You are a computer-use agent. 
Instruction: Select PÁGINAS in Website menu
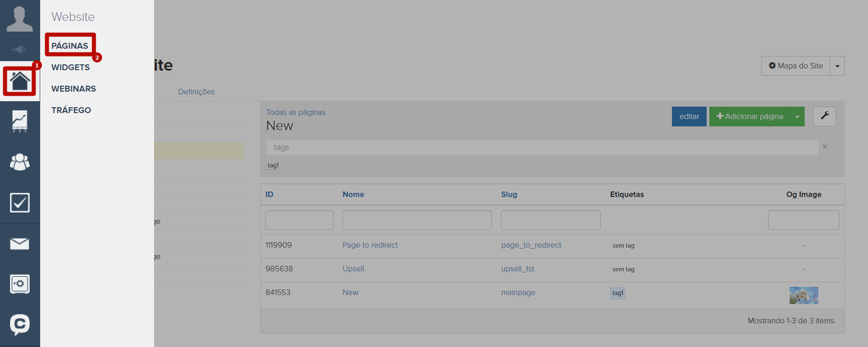pos(69,46)
